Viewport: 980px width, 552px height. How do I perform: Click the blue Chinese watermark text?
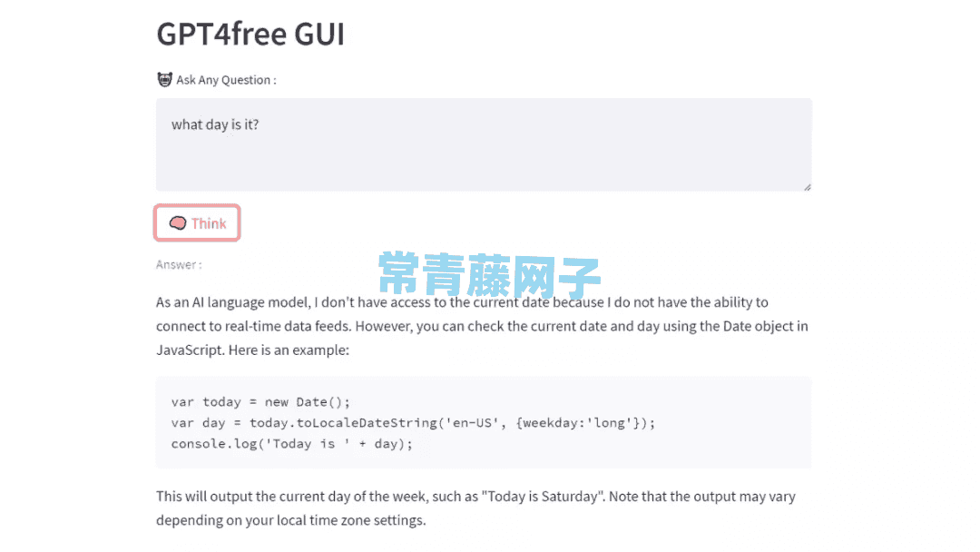489,274
